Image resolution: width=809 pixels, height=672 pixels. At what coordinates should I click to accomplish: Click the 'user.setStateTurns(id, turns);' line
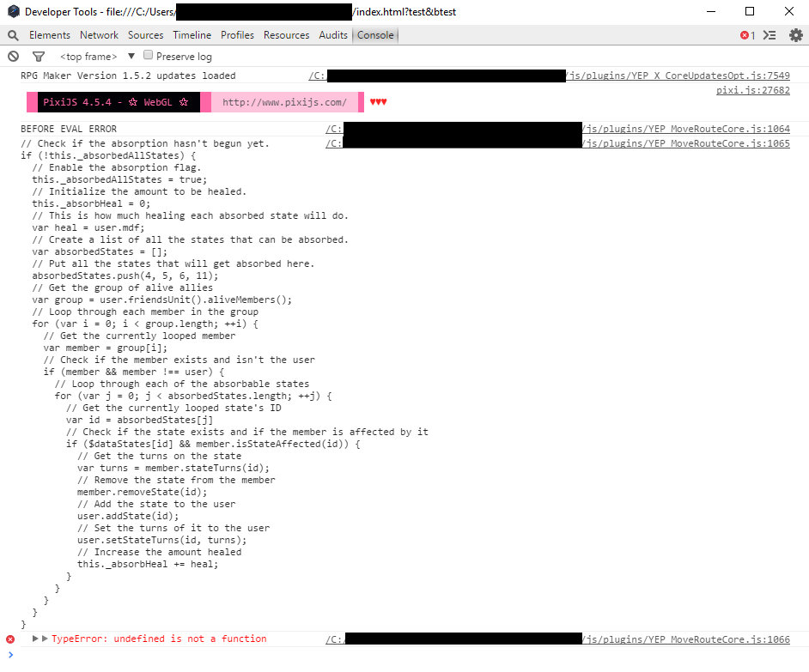(162, 540)
